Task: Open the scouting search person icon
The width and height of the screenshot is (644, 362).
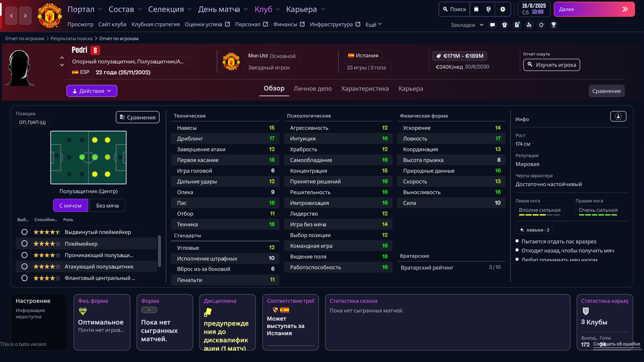Action: tap(529, 25)
